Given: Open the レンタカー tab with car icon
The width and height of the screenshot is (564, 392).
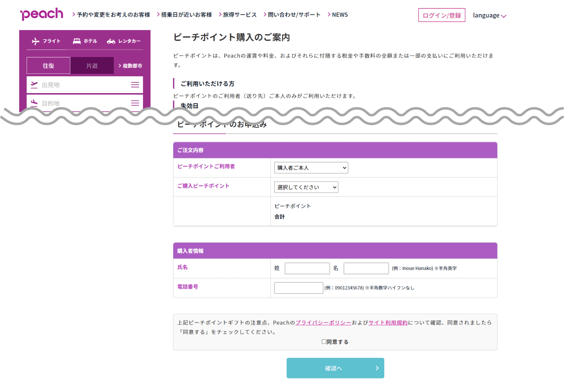Looking at the screenshot, I should 124,41.
